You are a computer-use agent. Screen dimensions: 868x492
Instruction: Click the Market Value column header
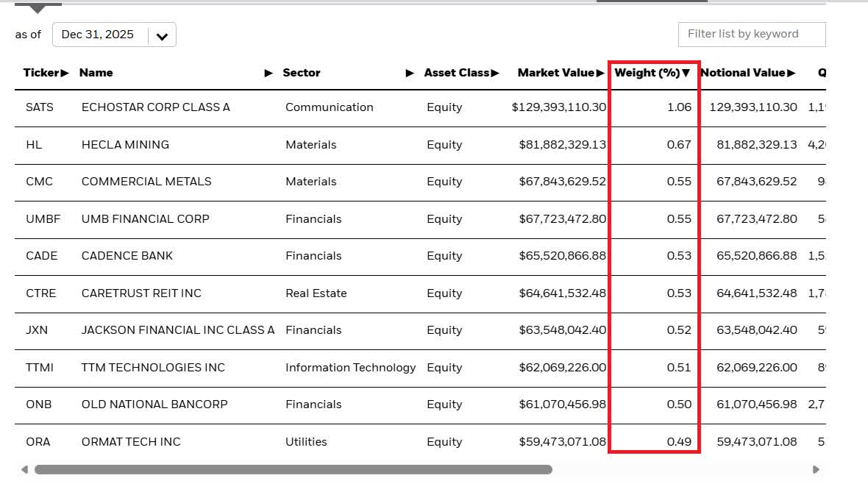pyautogui.click(x=555, y=73)
